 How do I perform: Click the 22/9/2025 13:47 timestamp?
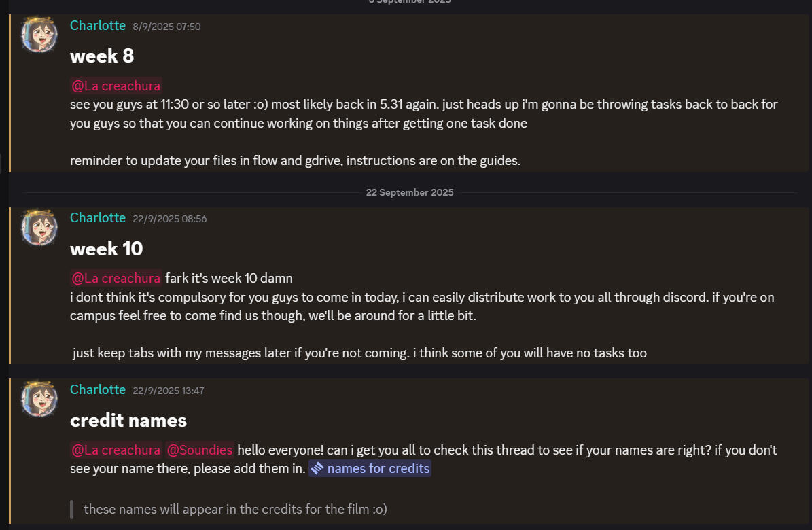(x=169, y=391)
